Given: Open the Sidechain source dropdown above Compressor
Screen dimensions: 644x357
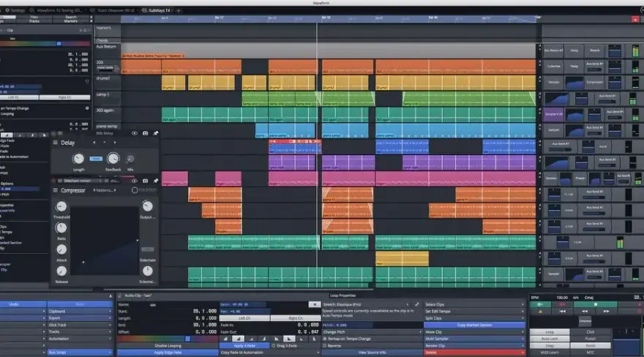Looking at the screenshot, I should click(83, 181).
